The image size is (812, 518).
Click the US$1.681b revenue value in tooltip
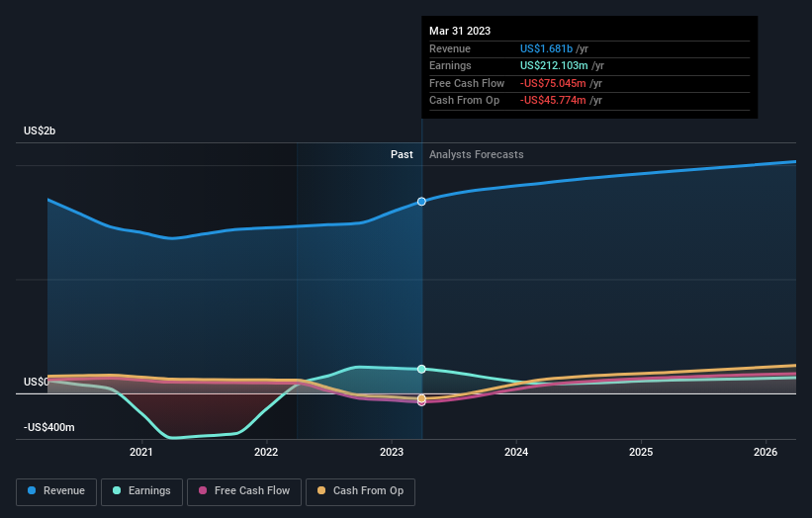point(546,48)
